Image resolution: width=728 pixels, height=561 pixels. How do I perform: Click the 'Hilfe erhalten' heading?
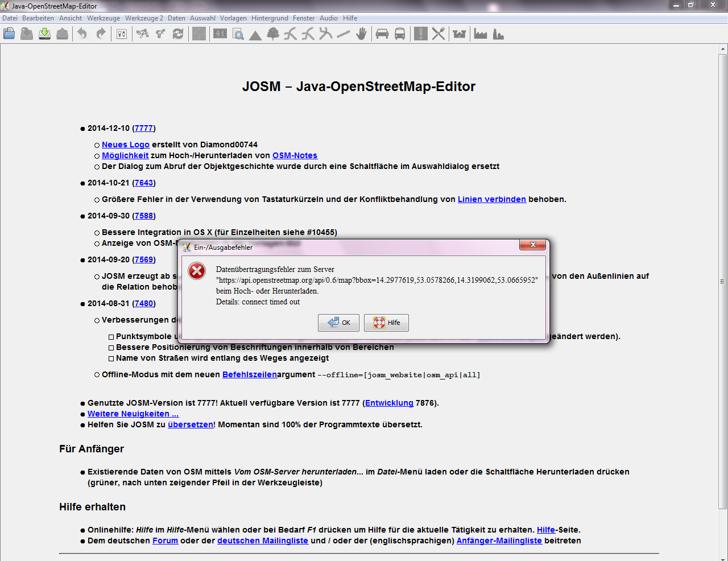tap(93, 507)
